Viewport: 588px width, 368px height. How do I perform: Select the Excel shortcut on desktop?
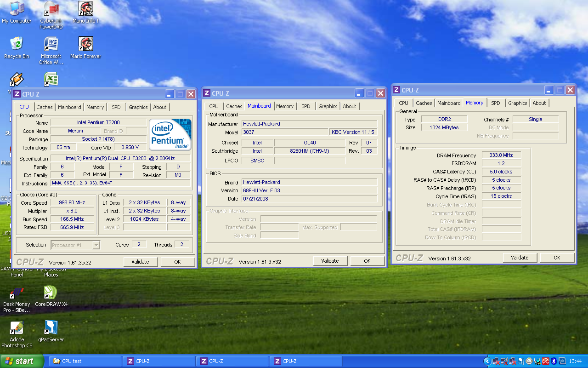[x=51, y=79]
